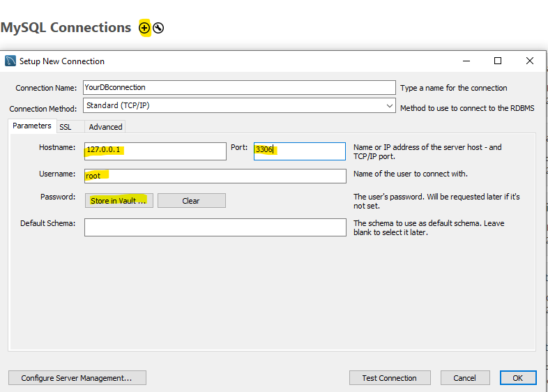Viewport: 548px width, 392px height.
Task: Click the Hostname label
Action: (x=57, y=147)
